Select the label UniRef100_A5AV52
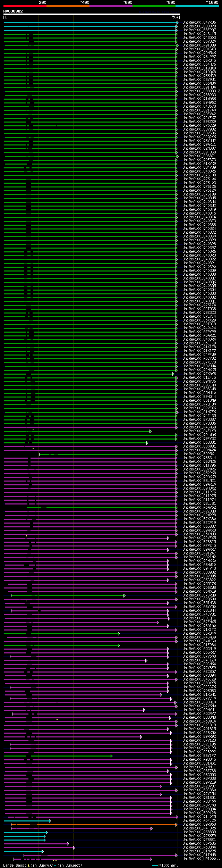Image resolution: width=222 pixels, height=868 pixels. click(x=199, y=508)
